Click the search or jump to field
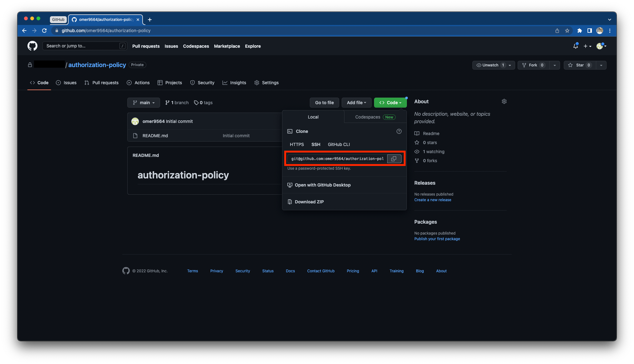The width and height of the screenshot is (634, 364). click(84, 46)
